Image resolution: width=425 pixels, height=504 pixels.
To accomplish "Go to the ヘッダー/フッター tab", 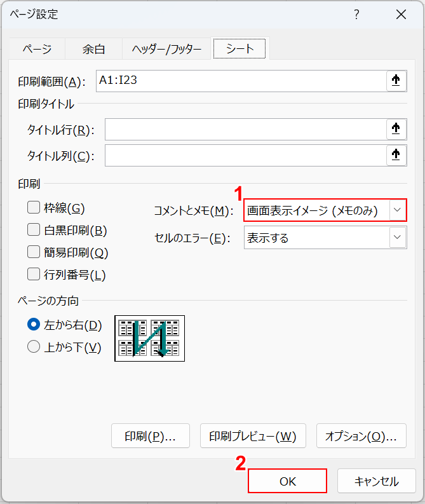I will [166, 49].
